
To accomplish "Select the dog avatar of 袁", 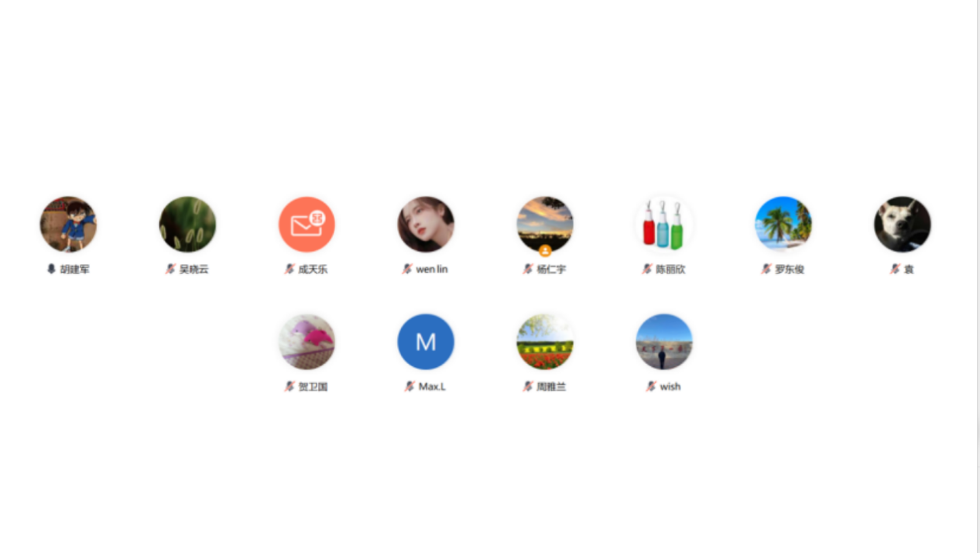I will coord(903,224).
